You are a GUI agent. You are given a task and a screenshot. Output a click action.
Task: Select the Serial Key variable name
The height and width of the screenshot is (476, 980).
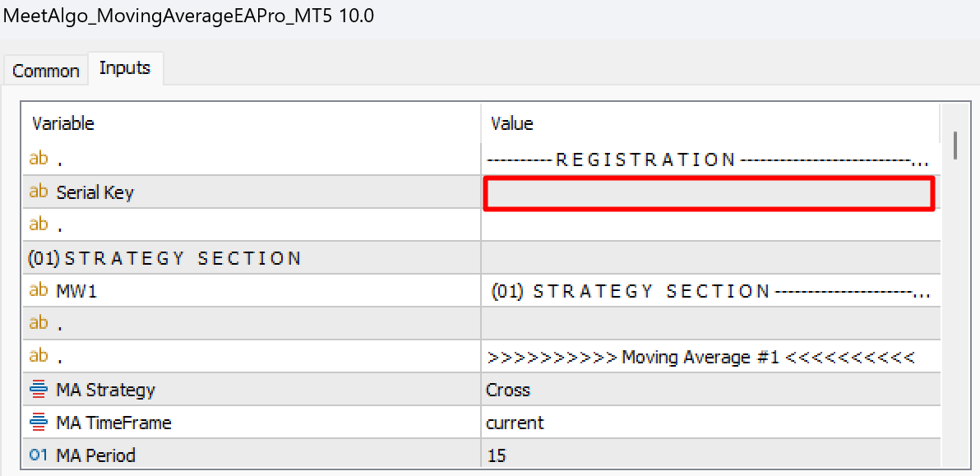[x=95, y=192]
